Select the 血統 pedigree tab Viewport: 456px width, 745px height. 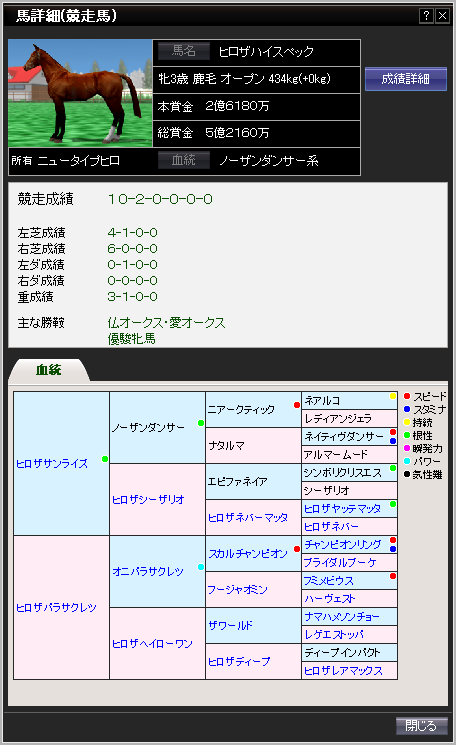[48, 370]
